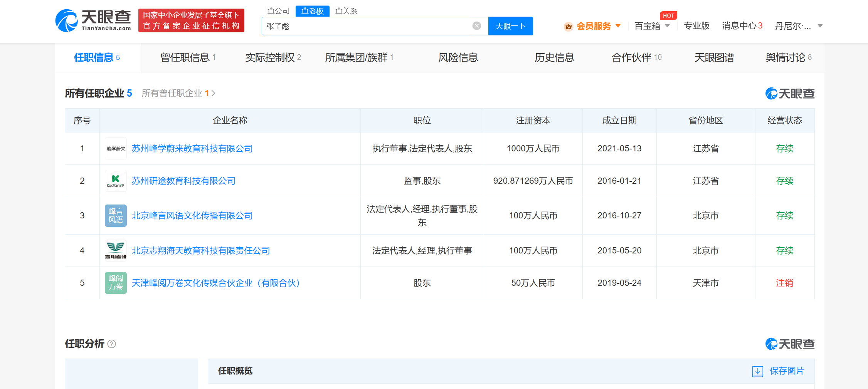This screenshot has height=389, width=868.
Task: Click the 企业名称 column header
Action: (x=230, y=121)
